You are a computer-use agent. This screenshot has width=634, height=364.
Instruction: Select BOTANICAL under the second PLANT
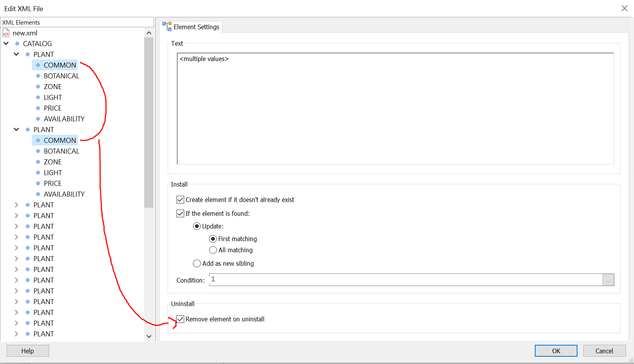click(x=62, y=151)
